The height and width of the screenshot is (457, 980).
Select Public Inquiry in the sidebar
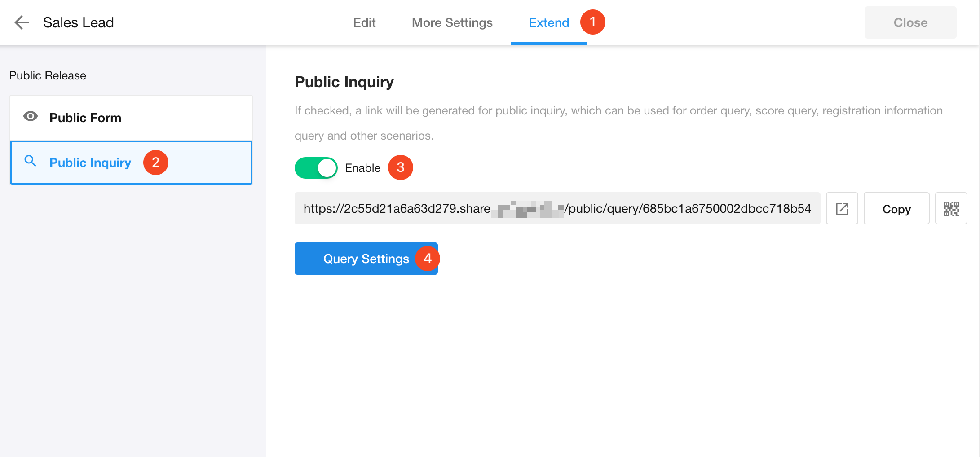[x=90, y=163]
